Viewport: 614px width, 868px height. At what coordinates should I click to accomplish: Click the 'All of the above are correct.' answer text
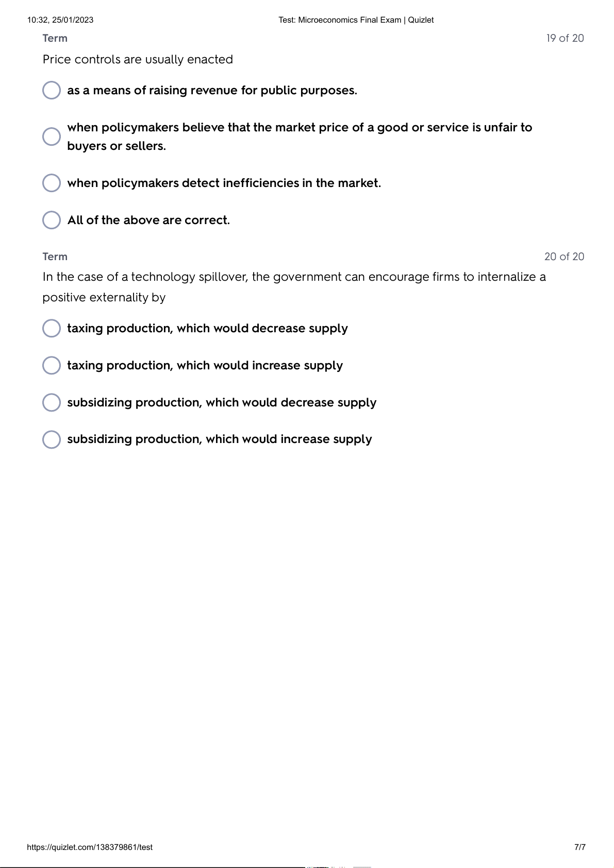tap(148, 220)
